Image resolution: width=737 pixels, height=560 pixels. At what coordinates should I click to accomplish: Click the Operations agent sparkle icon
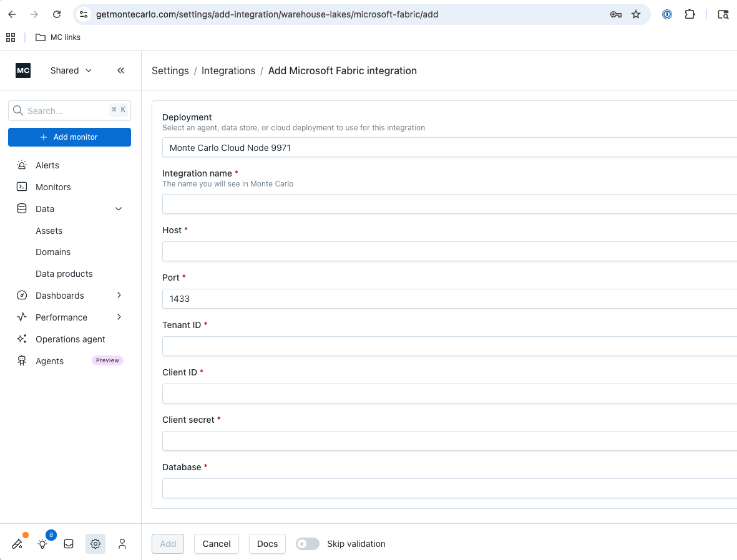click(x=22, y=339)
